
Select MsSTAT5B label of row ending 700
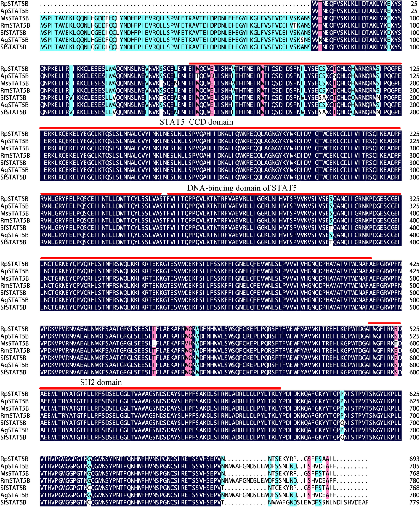coord(15,408)
